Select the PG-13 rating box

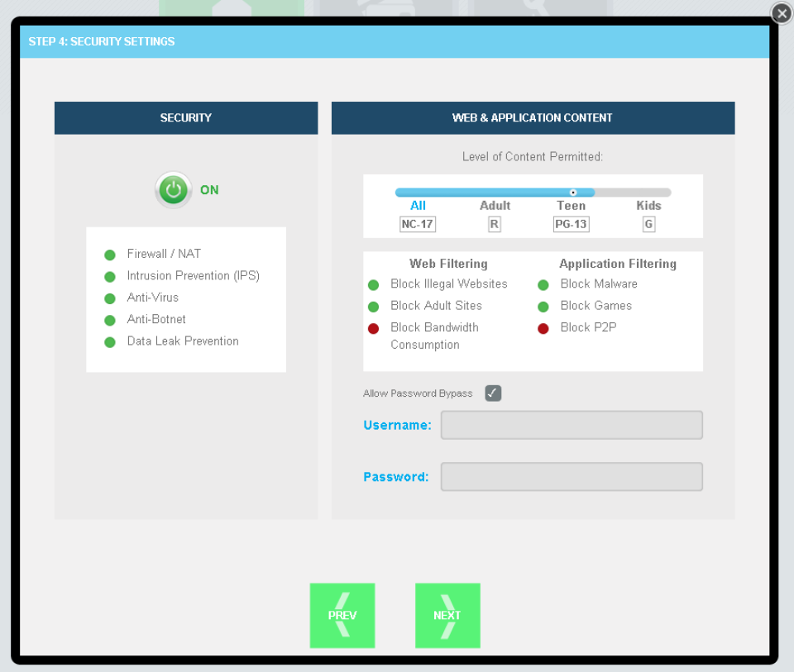572,224
